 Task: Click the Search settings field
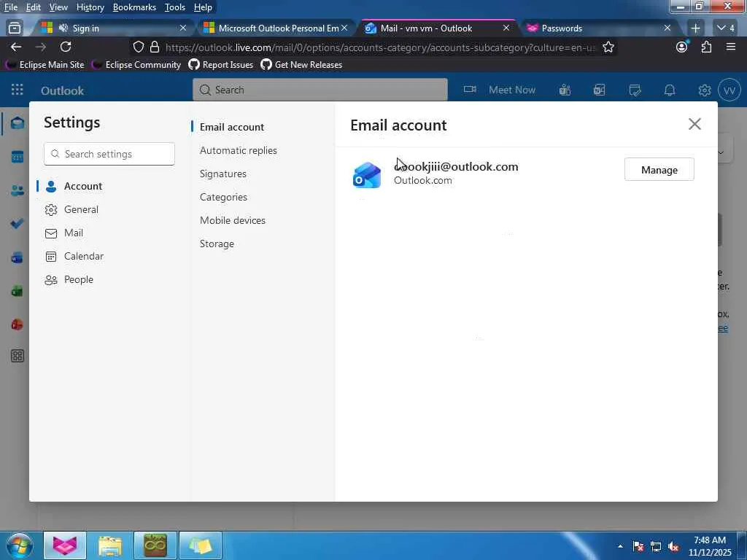(109, 154)
